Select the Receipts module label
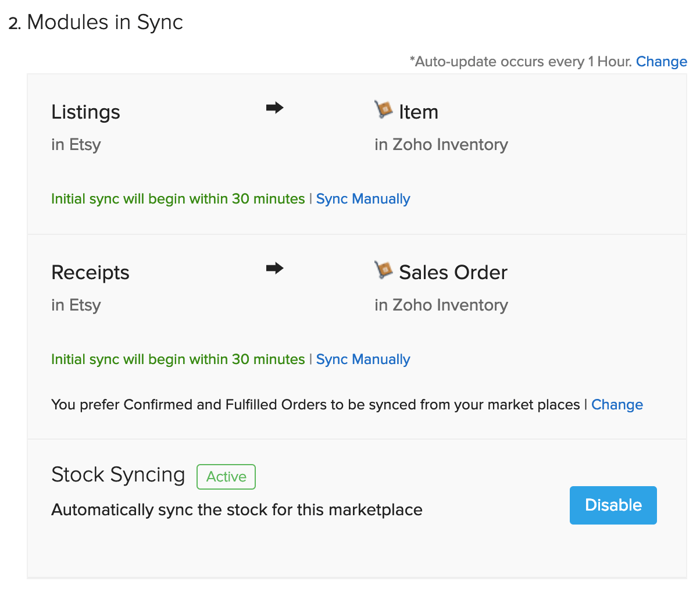Image resolution: width=700 pixels, height=592 pixels. (x=90, y=272)
